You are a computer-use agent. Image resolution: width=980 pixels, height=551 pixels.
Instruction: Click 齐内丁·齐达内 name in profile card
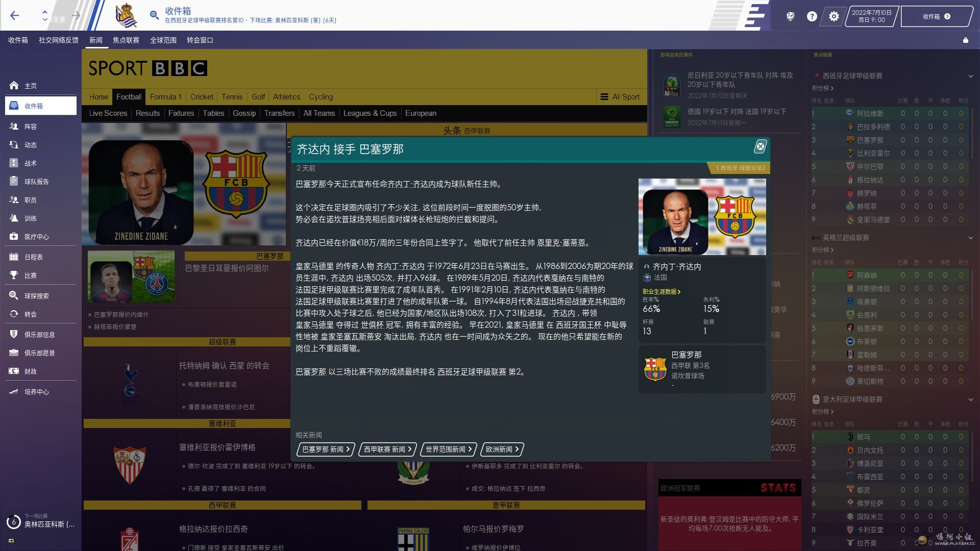point(677,267)
